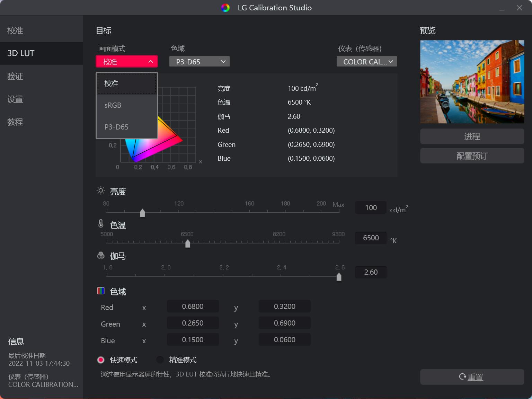Click the RGB color icon beside 色域
The image size is (532, 399).
[x=101, y=291]
